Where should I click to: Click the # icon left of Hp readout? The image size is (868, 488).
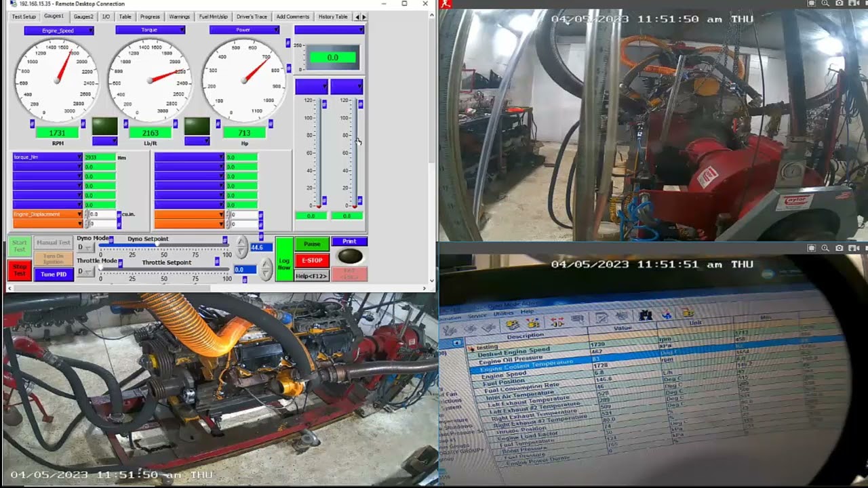click(218, 123)
